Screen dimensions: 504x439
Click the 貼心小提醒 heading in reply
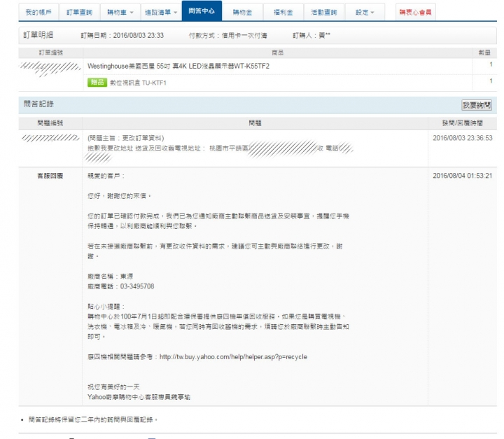106,307
